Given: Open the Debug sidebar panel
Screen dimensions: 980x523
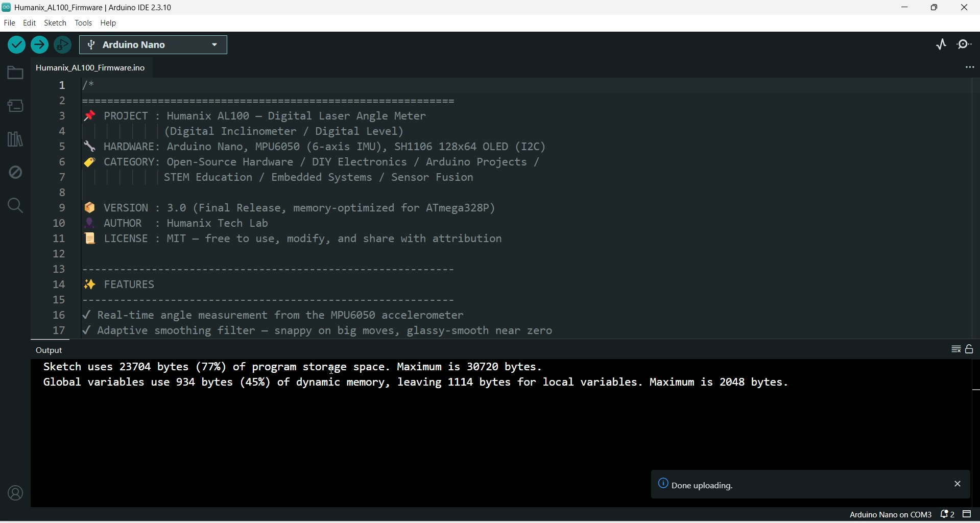Looking at the screenshot, I should pos(15,173).
